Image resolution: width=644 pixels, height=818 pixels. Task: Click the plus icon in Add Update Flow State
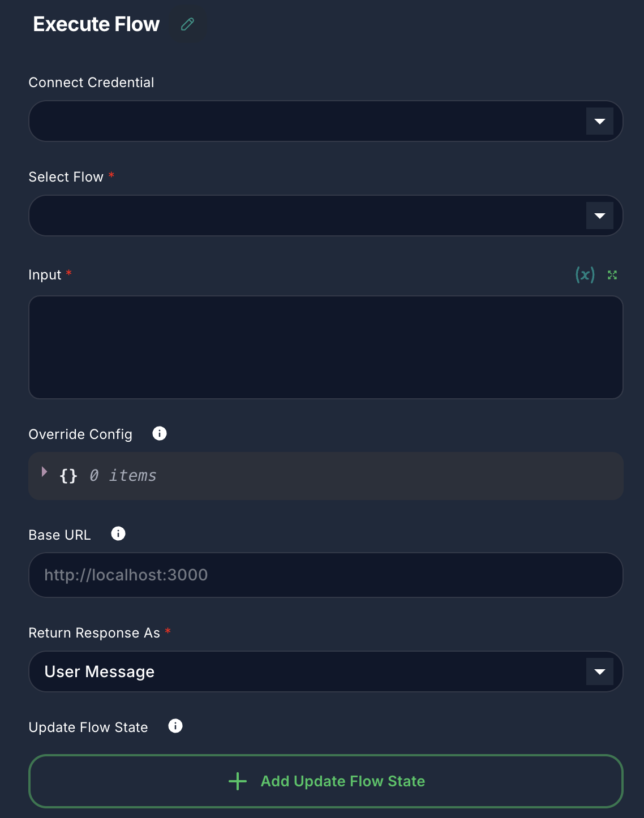click(x=237, y=781)
